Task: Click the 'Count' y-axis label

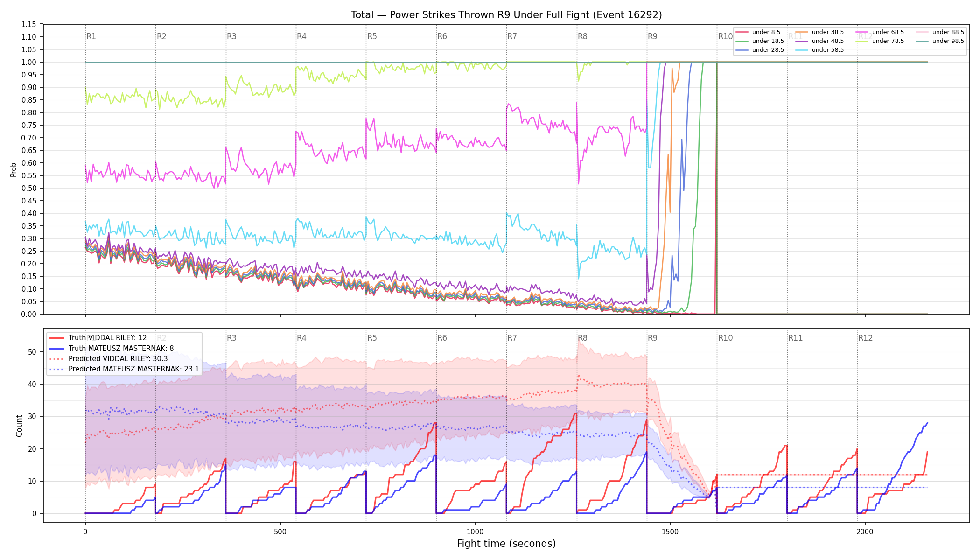Action: 19,426
